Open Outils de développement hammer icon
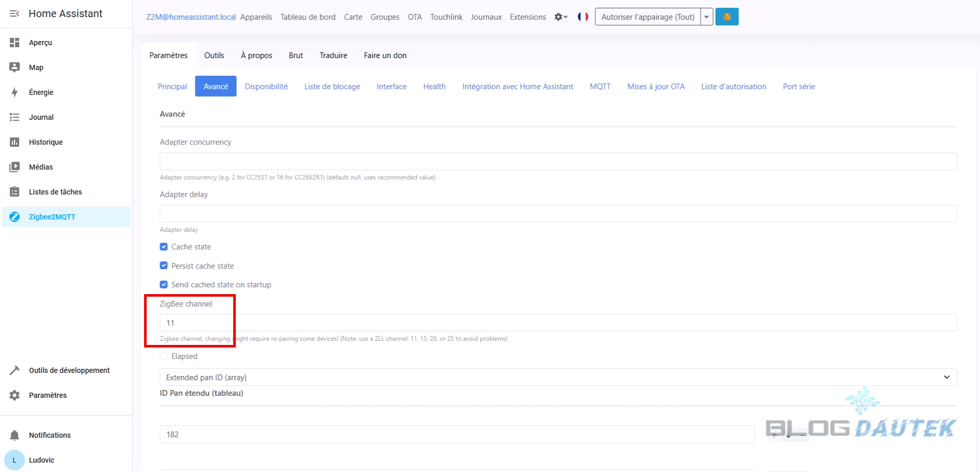Screen dimensions: 980x472 pos(15,370)
